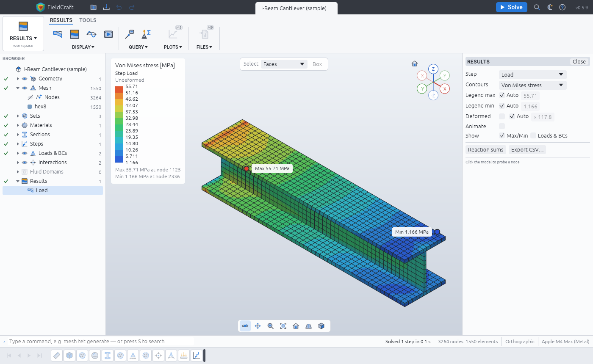Toggle Mesh visibility eye
This screenshot has height=364, width=593.
coord(25,88)
